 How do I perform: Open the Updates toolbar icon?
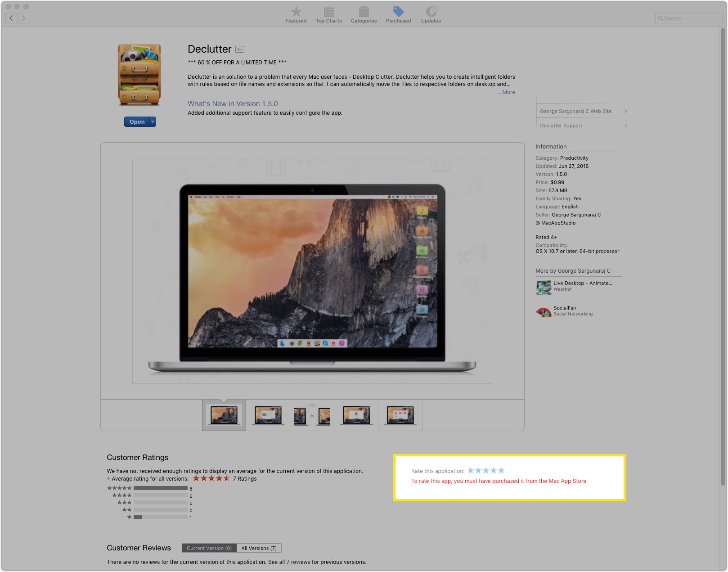431,14
